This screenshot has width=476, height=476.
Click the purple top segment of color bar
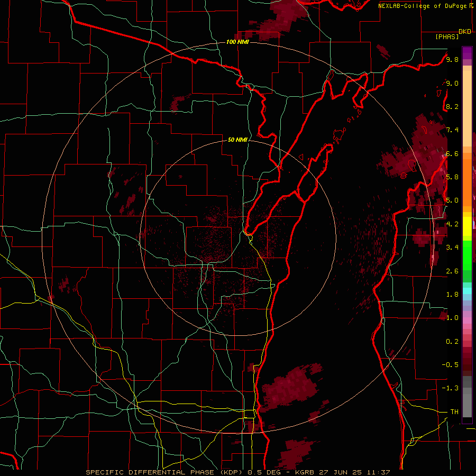click(x=467, y=53)
